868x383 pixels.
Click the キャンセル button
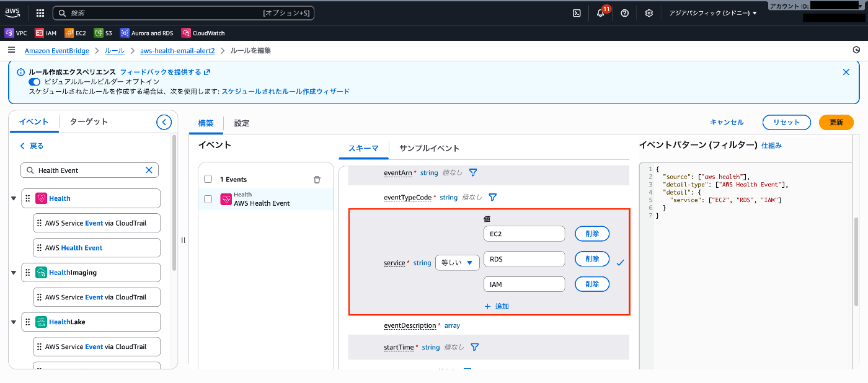pyautogui.click(x=727, y=122)
